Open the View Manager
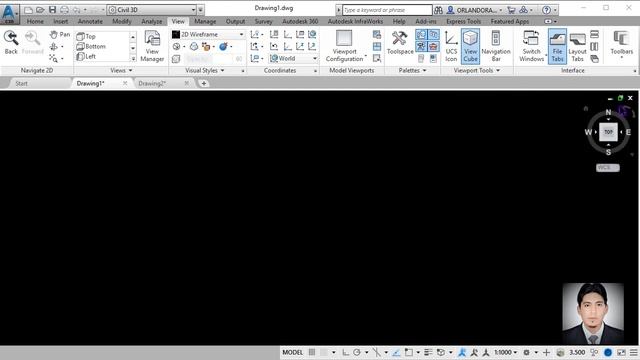Image resolution: width=640 pixels, height=360 pixels. point(152,46)
